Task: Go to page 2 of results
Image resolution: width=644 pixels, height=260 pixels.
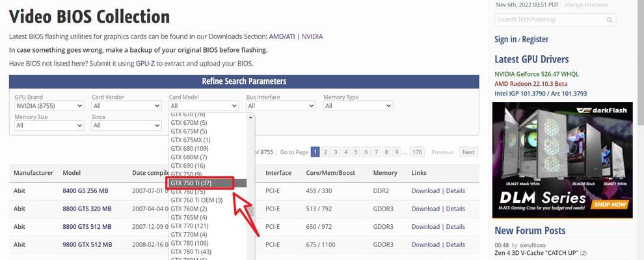Action: tap(325, 152)
